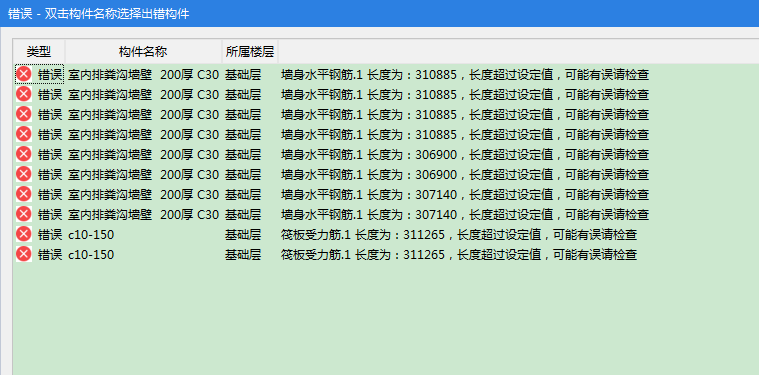Sort by the 所属楼层 column header
The width and height of the screenshot is (759, 375).
tap(250, 51)
